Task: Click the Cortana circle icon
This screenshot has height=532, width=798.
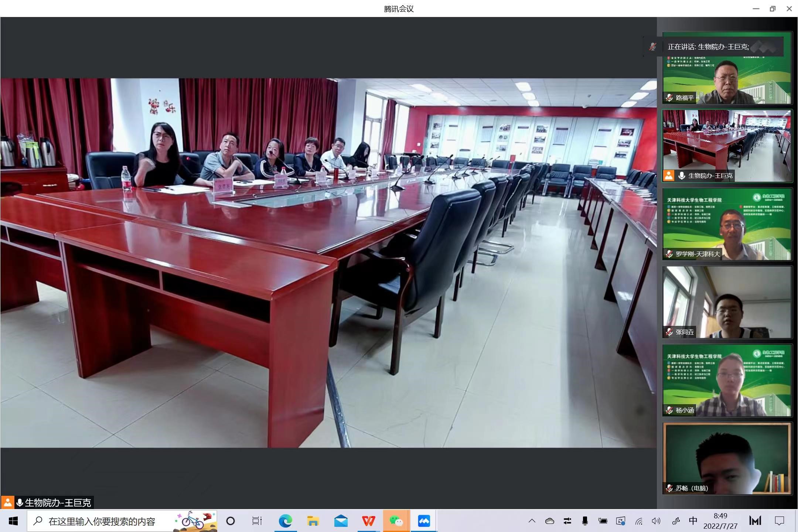Action: pos(231,521)
